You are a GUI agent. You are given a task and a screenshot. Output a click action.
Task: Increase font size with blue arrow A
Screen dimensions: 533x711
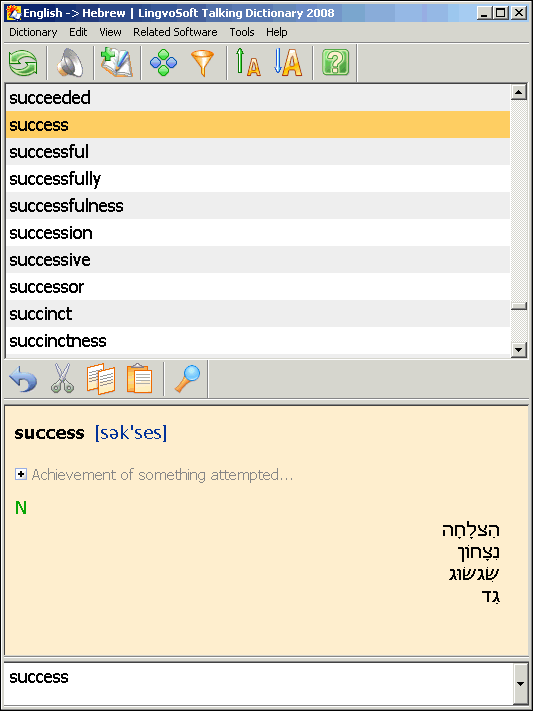(288, 63)
